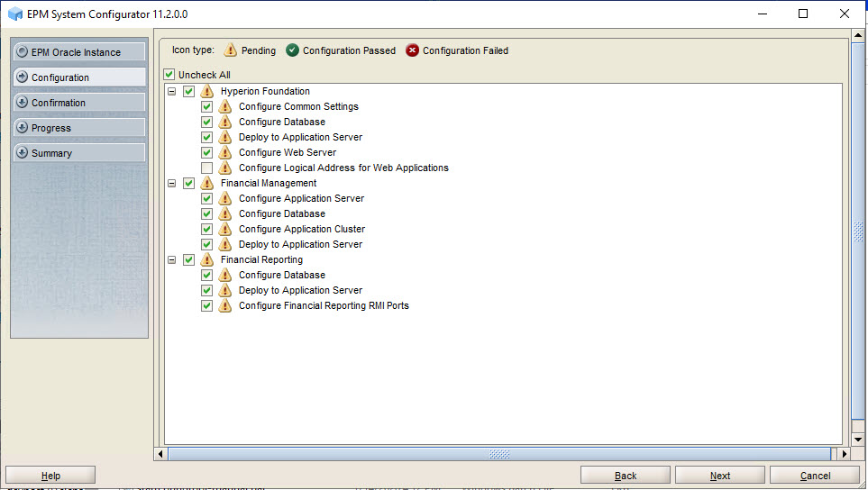Click pending icon beside Configure Web Server
This screenshot has height=490, width=868.
(x=225, y=152)
